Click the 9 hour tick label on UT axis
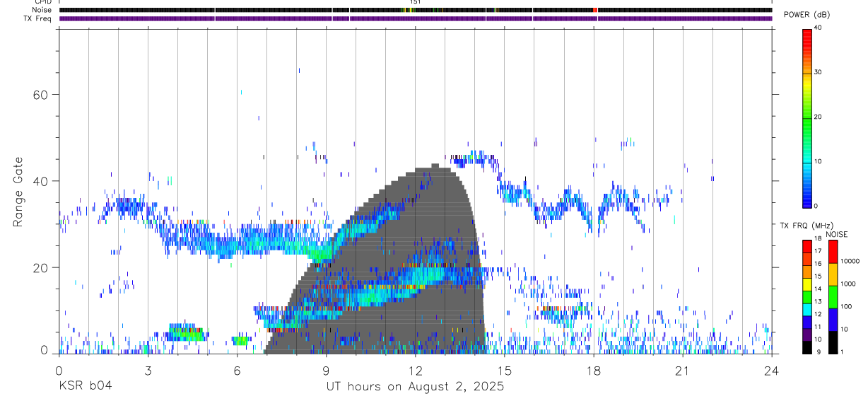 click(326, 371)
